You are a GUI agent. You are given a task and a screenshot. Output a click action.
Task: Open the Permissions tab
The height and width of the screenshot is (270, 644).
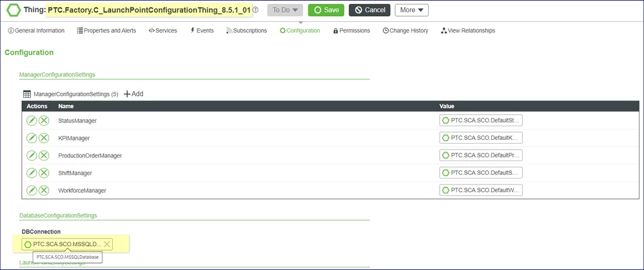(351, 30)
